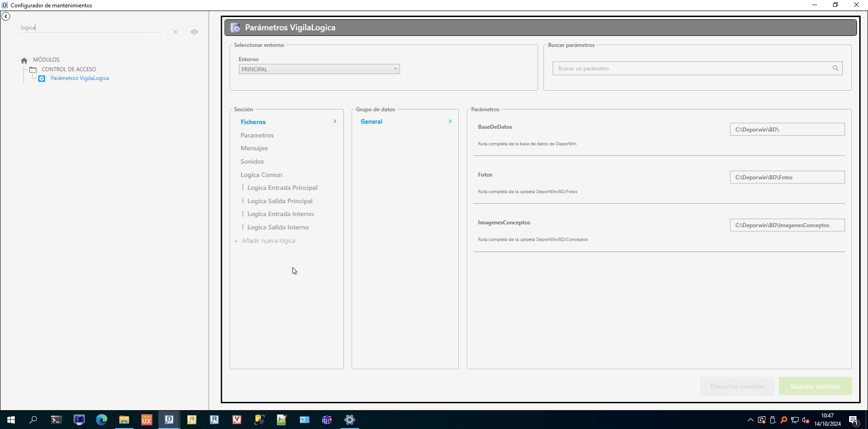Screen dimensions: 868x429
Task: Open the colorful cube app in taskbar
Action: point(327,420)
